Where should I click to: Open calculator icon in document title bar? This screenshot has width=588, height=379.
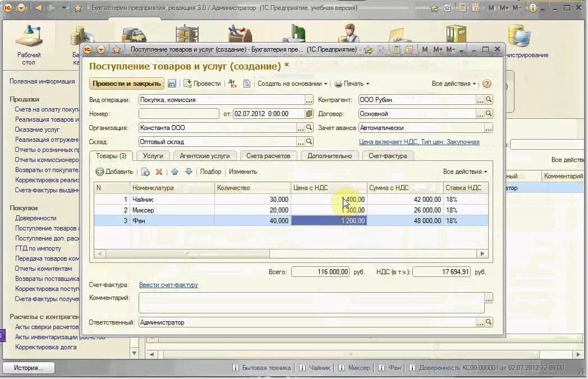[396, 49]
